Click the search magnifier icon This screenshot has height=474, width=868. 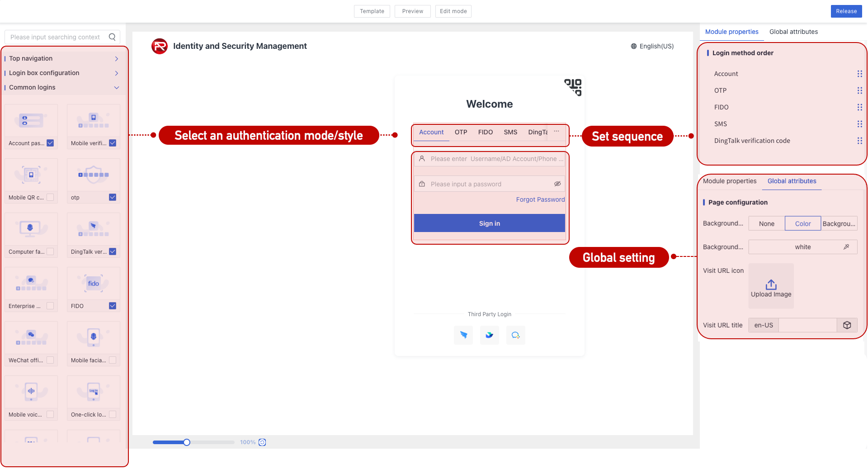(x=112, y=37)
